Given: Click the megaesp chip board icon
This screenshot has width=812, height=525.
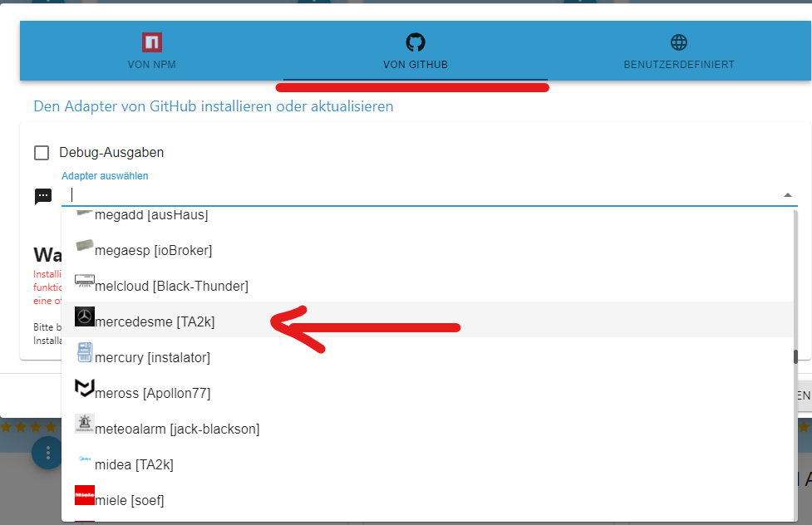Looking at the screenshot, I should click(x=85, y=245).
